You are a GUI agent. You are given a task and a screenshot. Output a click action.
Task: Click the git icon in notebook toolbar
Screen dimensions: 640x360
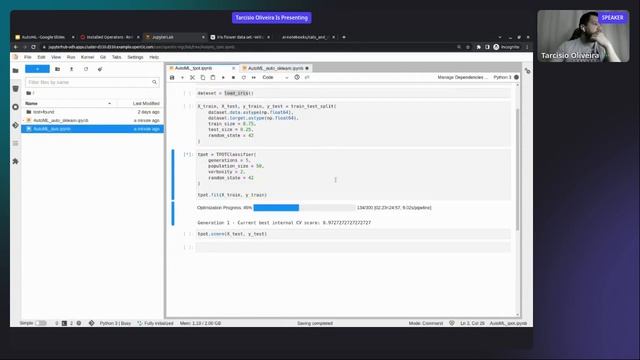307,77
